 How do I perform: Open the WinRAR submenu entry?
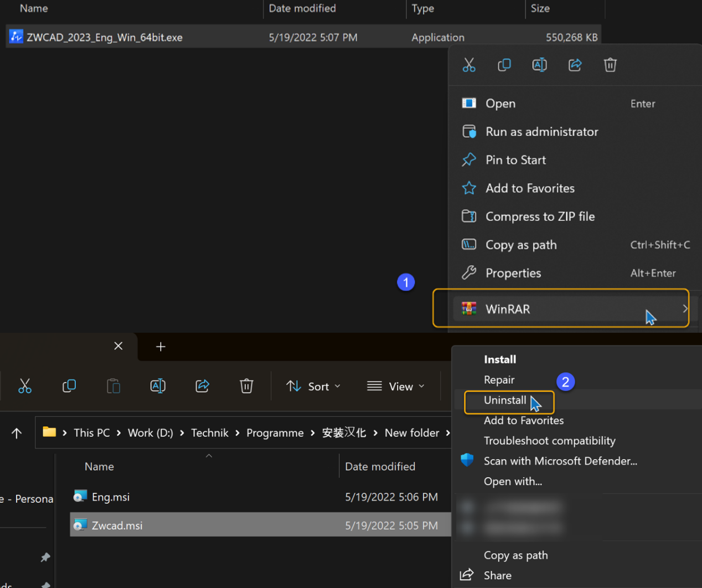[575, 309]
